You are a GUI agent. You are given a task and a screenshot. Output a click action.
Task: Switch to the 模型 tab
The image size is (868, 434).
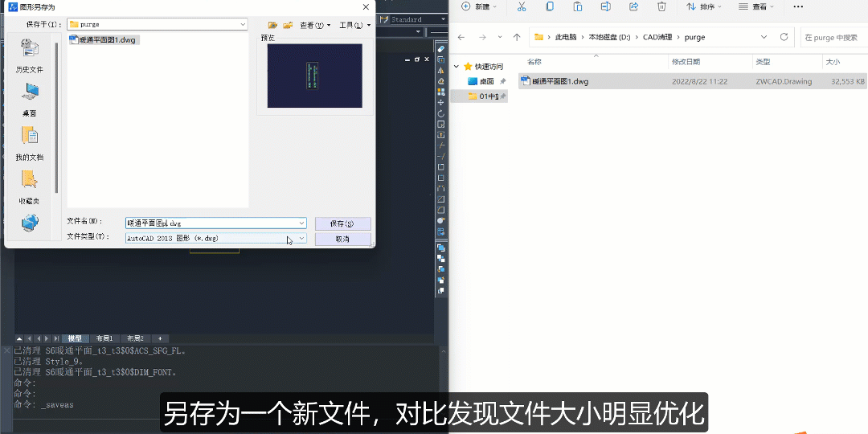coord(75,338)
